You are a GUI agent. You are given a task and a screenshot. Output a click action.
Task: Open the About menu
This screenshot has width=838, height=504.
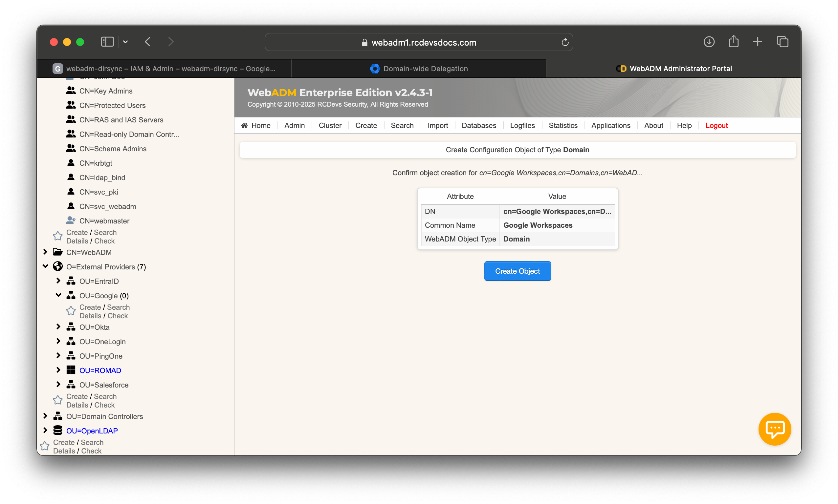[653, 125]
